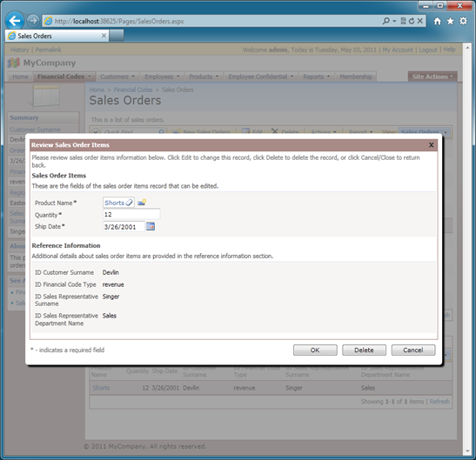Open the browser home icon

coord(437,21)
